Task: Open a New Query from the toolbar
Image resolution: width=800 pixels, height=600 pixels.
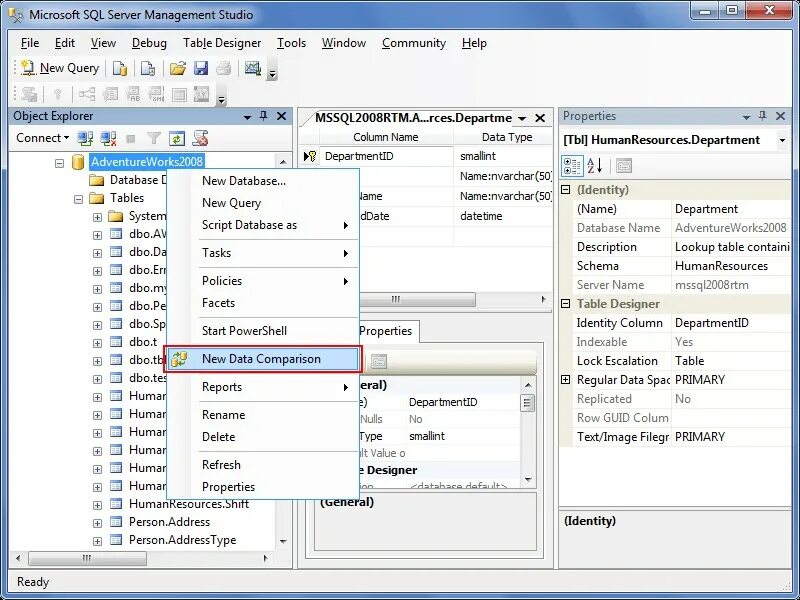Action: coord(57,66)
